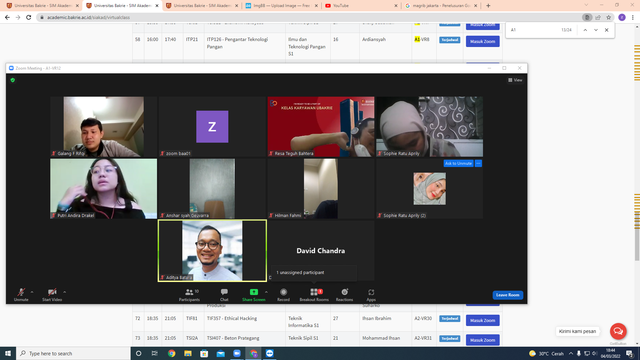
Task: Open File Explorer from taskbar
Action: [x=188, y=353]
